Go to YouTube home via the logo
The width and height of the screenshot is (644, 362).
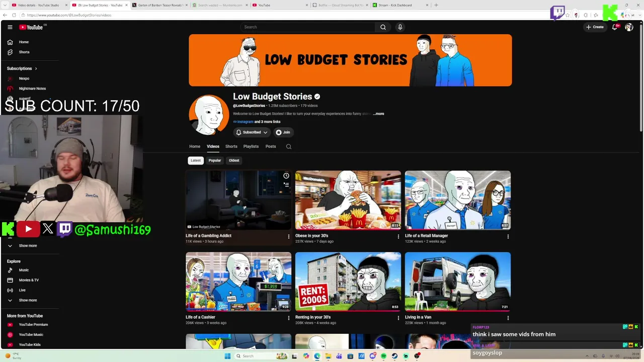tap(31, 27)
